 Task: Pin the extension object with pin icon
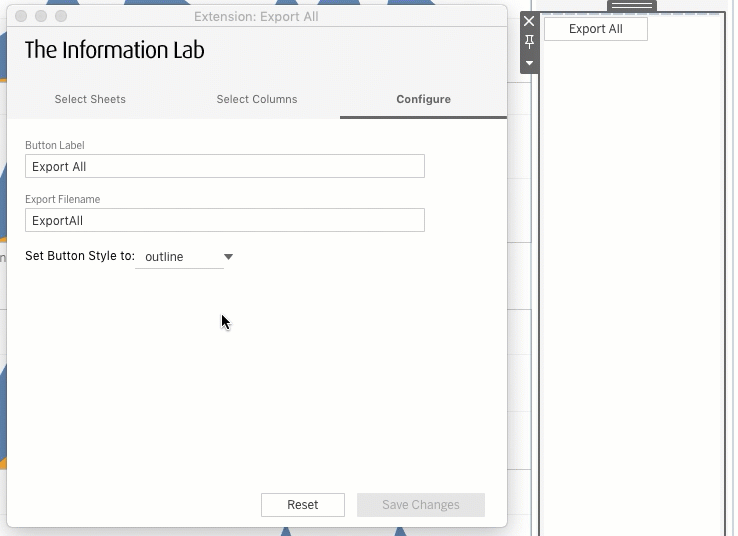(529, 42)
